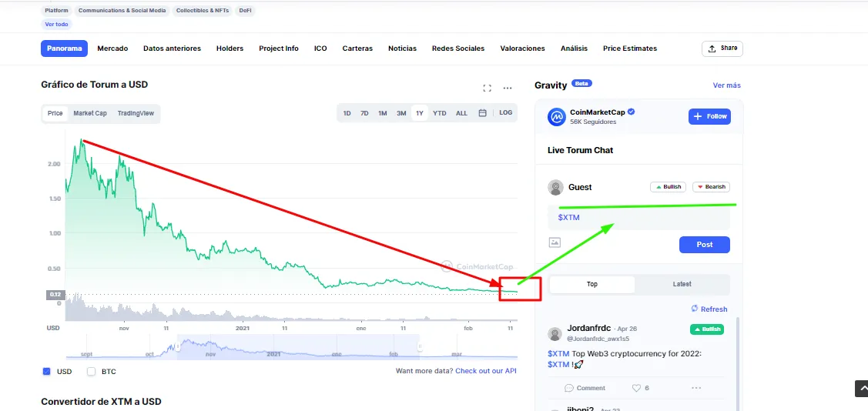
Task: Open the Datos anteriores tab
Action: (x=173, y=48)
